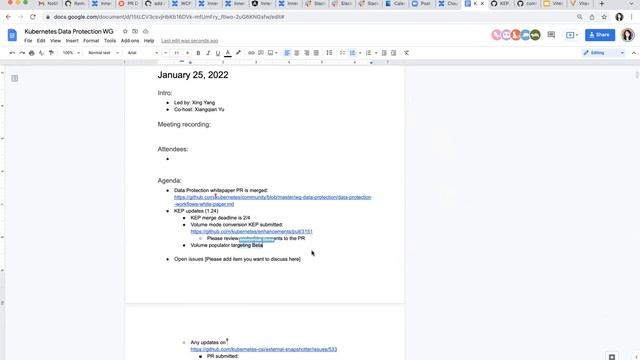Star the Kubernetes Data Protection WG document
This screenshot has width=640, height=360.
pos(125,31)
